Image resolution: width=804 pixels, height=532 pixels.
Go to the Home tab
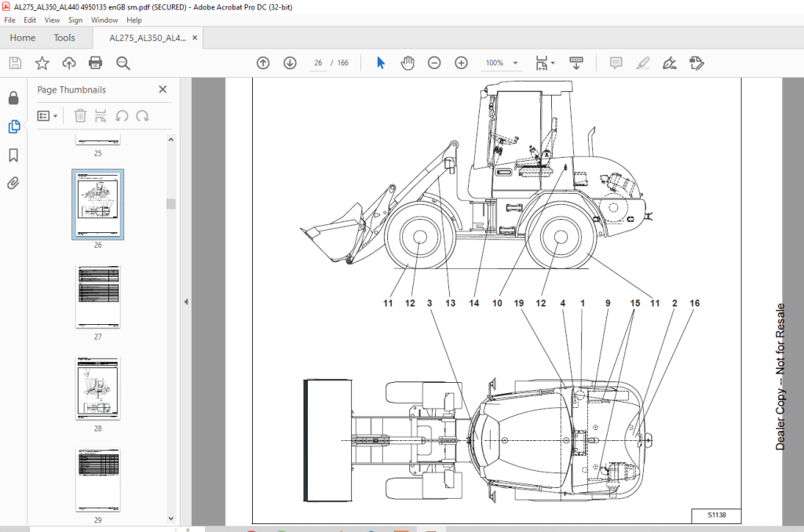pos(23,38)
